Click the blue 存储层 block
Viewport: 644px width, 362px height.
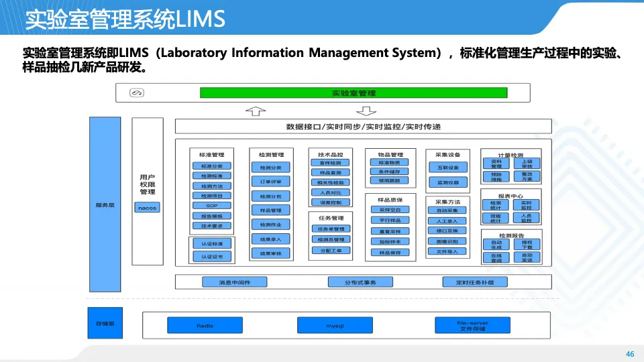(x=105, y=323)
